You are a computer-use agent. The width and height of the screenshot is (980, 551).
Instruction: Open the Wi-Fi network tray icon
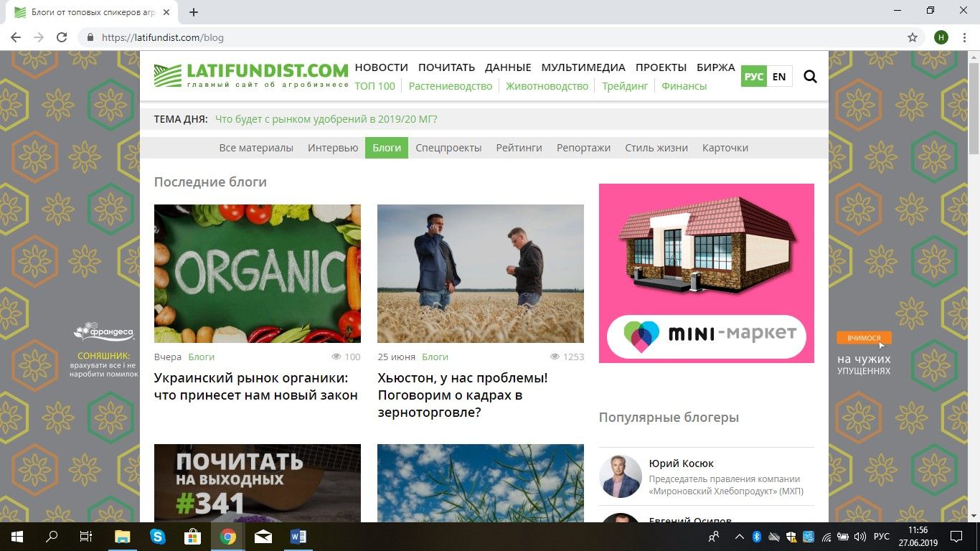tap(826, 536)
